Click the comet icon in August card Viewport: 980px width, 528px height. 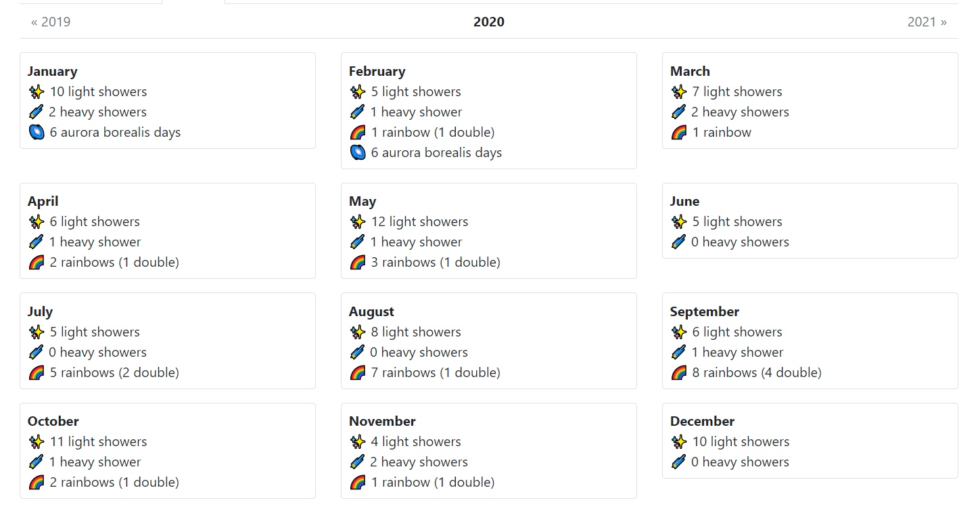pyautogui.click(x=358, y=353)
